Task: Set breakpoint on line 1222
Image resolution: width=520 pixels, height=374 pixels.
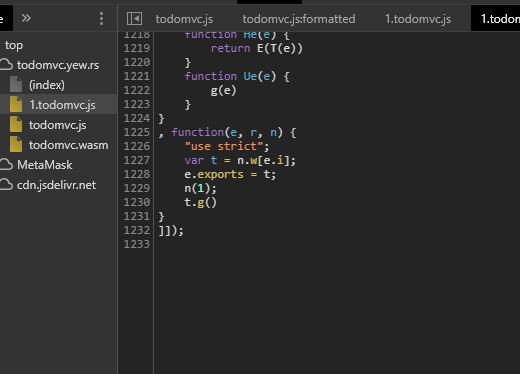Action: [137, 90]
